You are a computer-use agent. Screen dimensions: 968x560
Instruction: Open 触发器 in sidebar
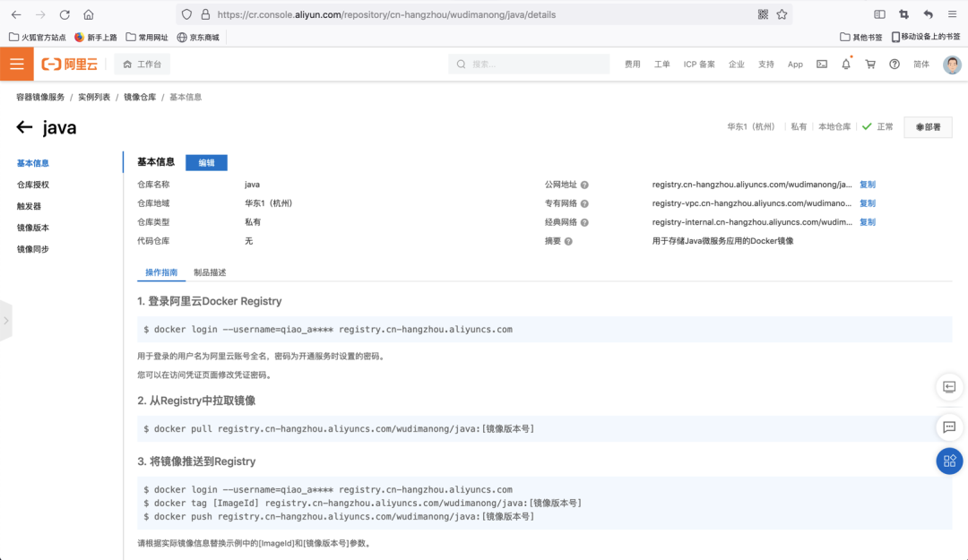[x=29, y=207]
